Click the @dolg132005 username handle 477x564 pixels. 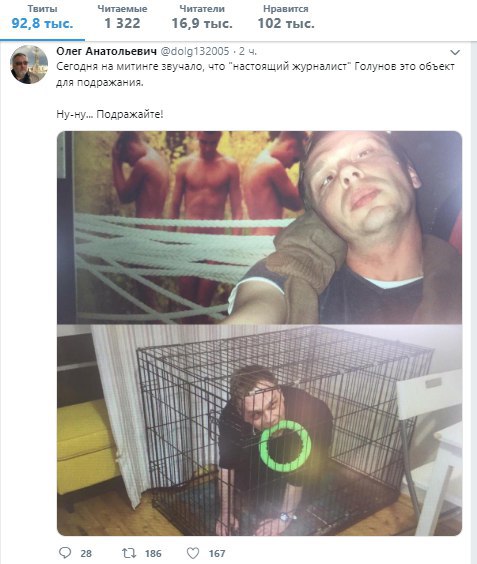tap(194, 51)
